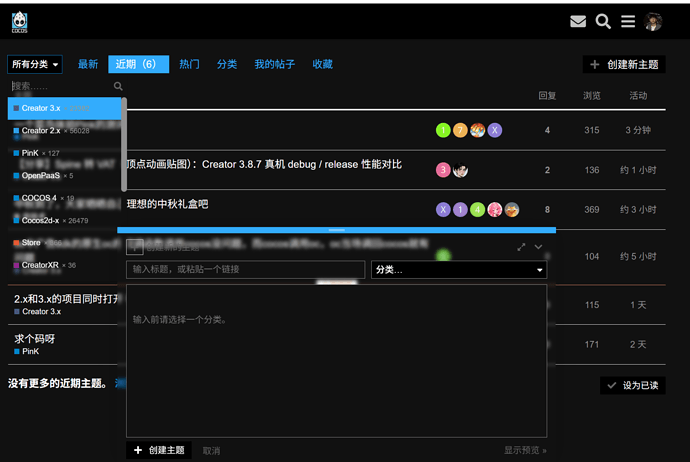
Task: Click purple 'X' avatar in first topic row
Action: (495, 130)
